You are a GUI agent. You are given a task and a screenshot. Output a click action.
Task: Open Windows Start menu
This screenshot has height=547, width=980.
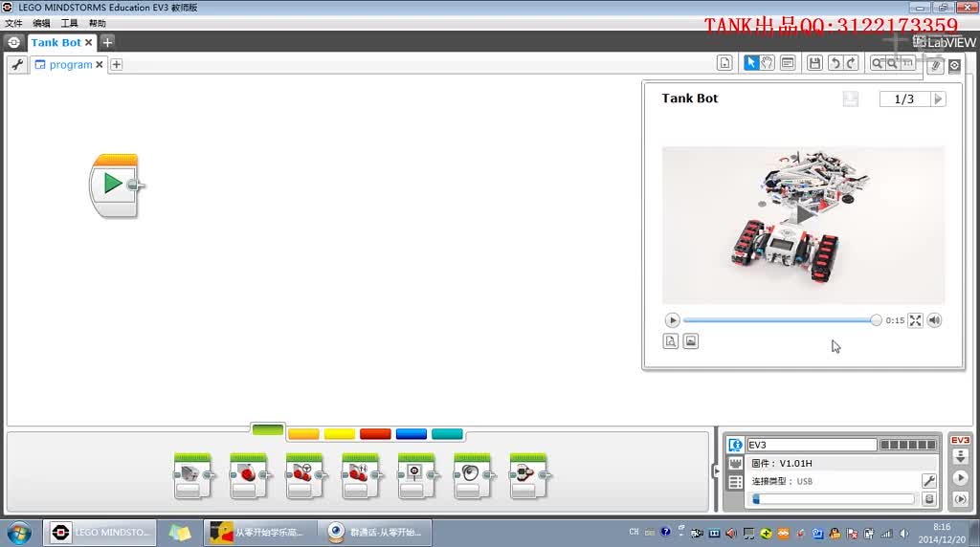19,534
